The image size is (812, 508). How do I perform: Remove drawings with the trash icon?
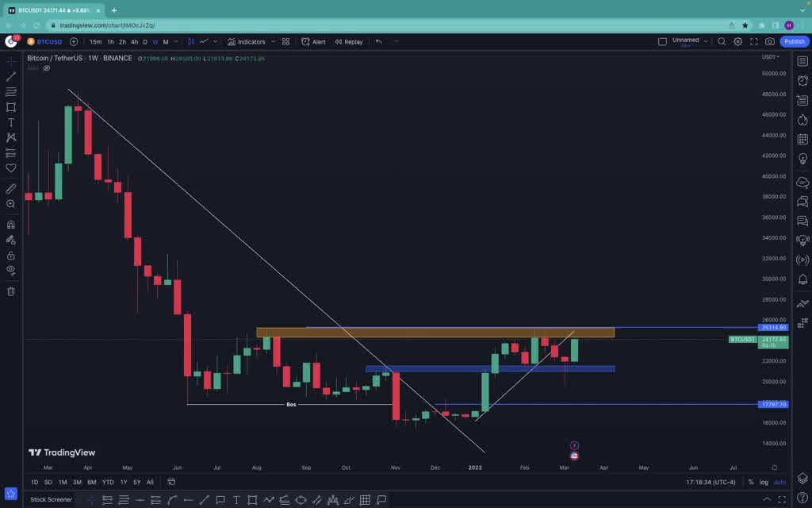(x=11, y=291)
